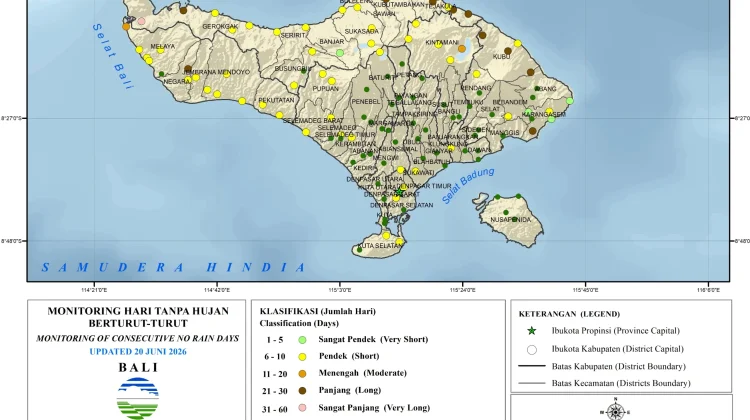750x420 pixels.
Task: Click the green star marker at Denpasar
Action: (400, 192)
